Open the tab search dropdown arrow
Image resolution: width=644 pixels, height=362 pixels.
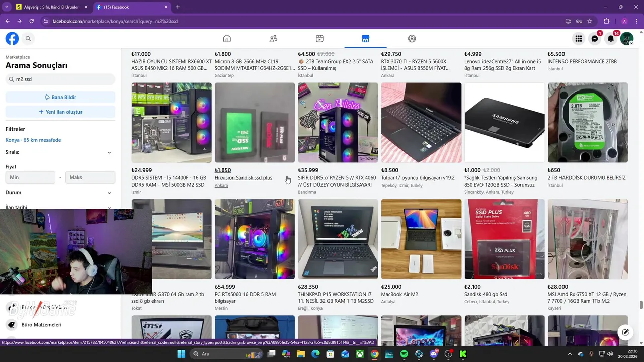[x=7, y=7]
